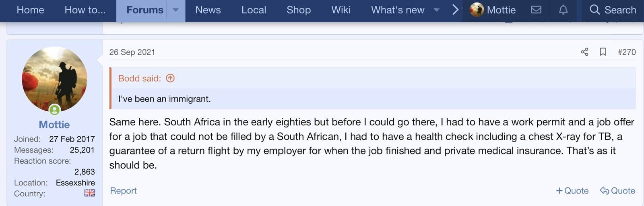The width and height of the screenshot is (644, 206).
Task: Open the inbox envelope icon
Action: [536, 10]
